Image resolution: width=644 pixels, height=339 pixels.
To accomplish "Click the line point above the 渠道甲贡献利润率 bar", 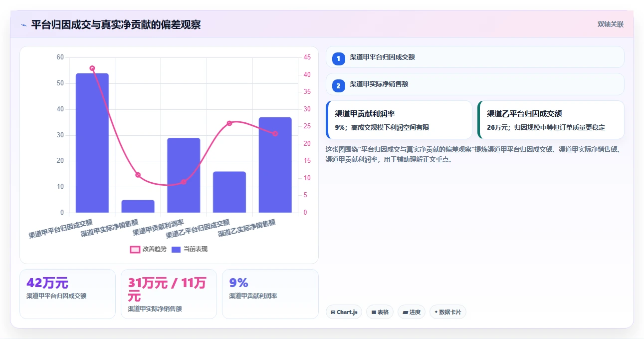I will click(x=184, y=182).
